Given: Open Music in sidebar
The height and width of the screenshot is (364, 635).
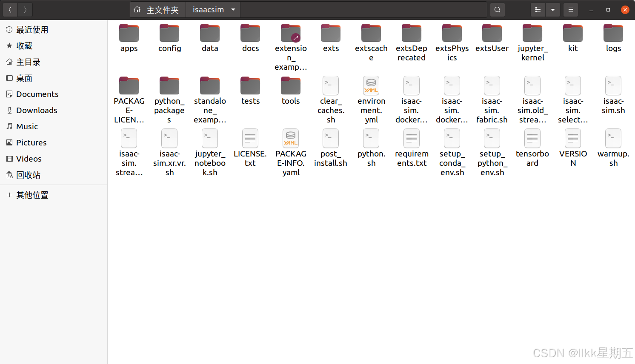Looking at the screenshot, I should pyautogui.click(x=54, y=127).
